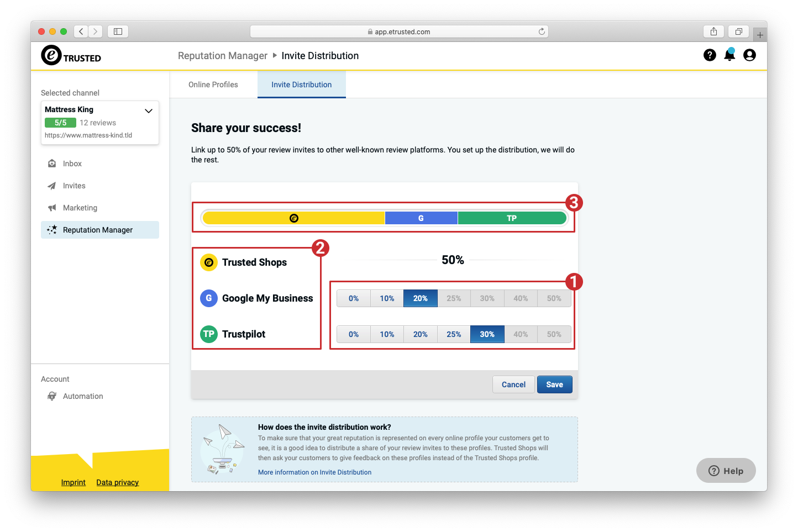Select 30% for Google My Business
798x532 pixels.
pos(487,298)
